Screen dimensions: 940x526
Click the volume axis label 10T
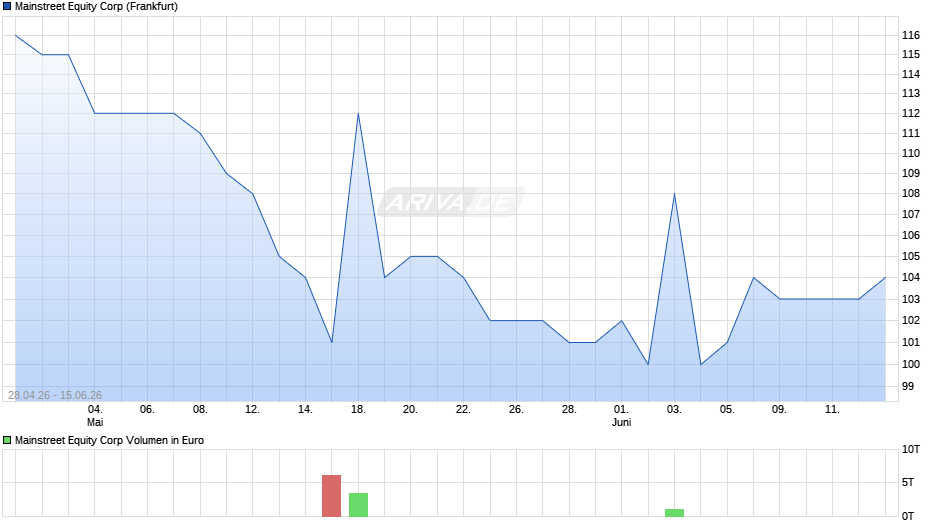click(911, 450)
